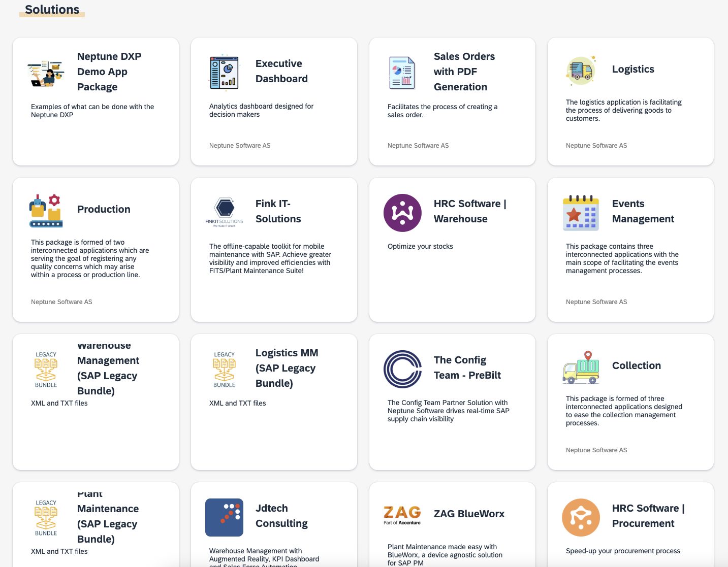
Task: Open the Executive Dashboard chart icon
Action: pos(224,73)
